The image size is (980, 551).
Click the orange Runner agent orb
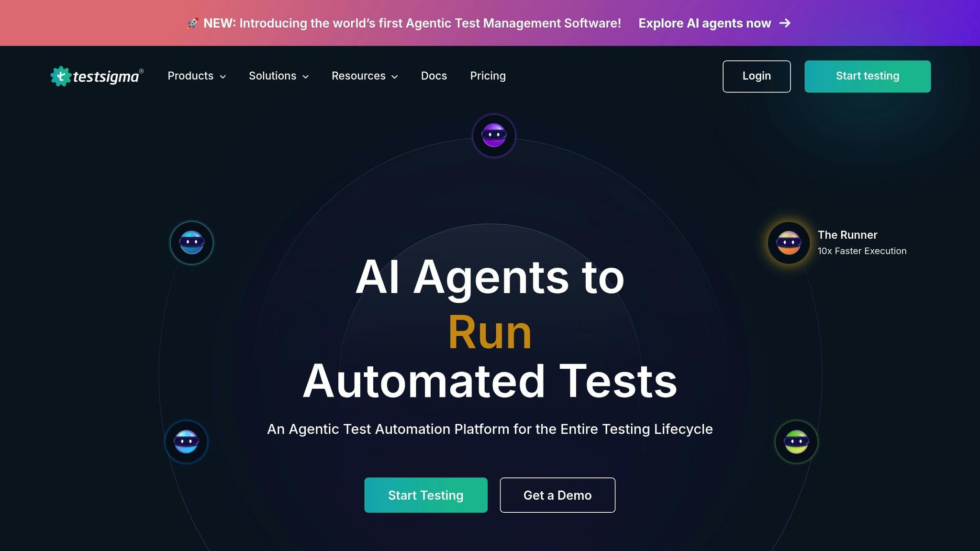[789, 243]
